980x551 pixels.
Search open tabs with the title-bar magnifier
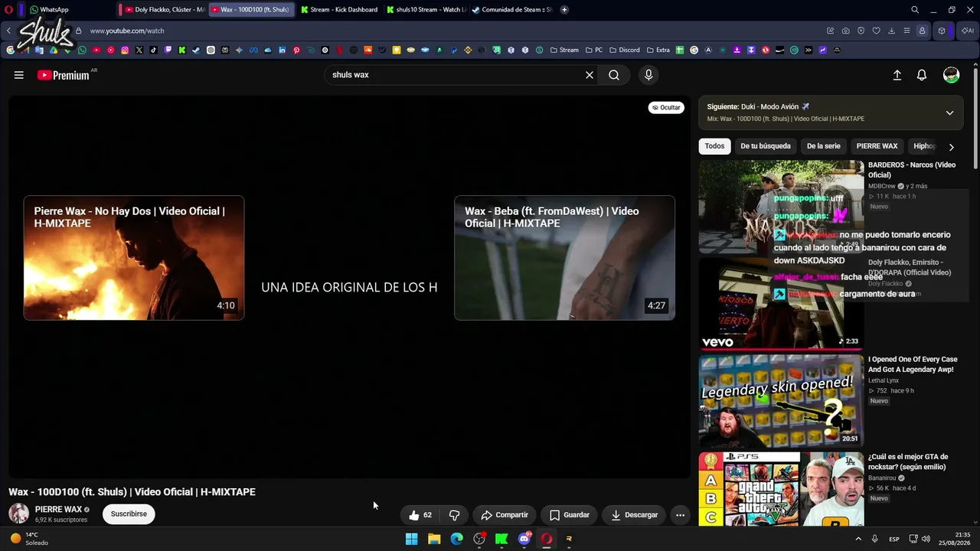(915, 10)
